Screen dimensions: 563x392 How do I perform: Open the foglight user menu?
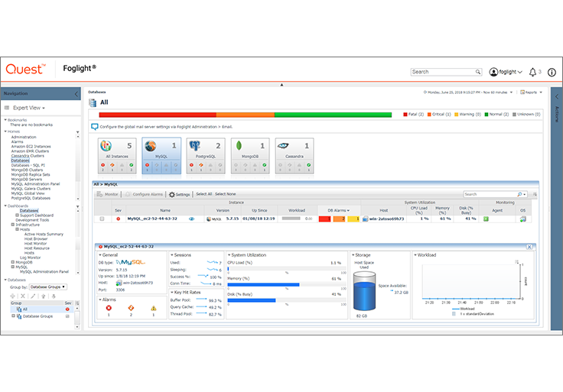506,72
